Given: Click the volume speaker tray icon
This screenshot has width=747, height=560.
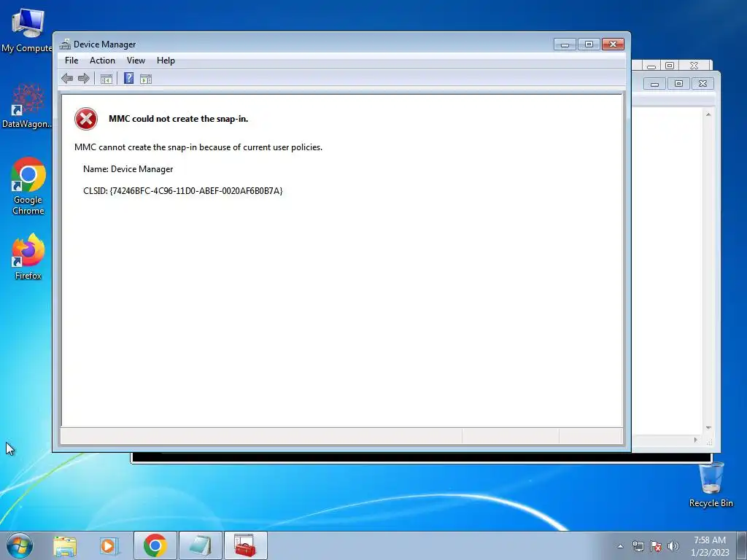Looking at the screenshot, I should point(673,546).
